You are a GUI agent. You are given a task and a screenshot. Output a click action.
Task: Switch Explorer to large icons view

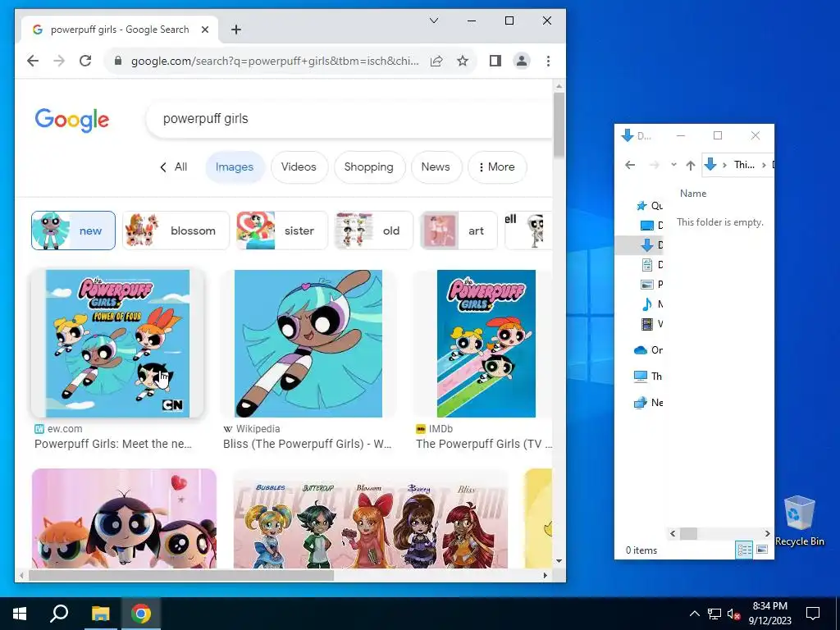(762, 550)
